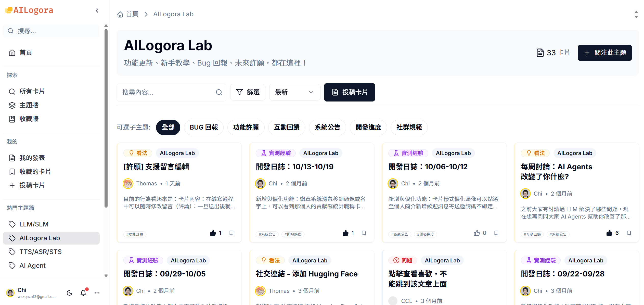Open 所有卡片 in the sidebar

pyautogui.click(x=51, y=92)
